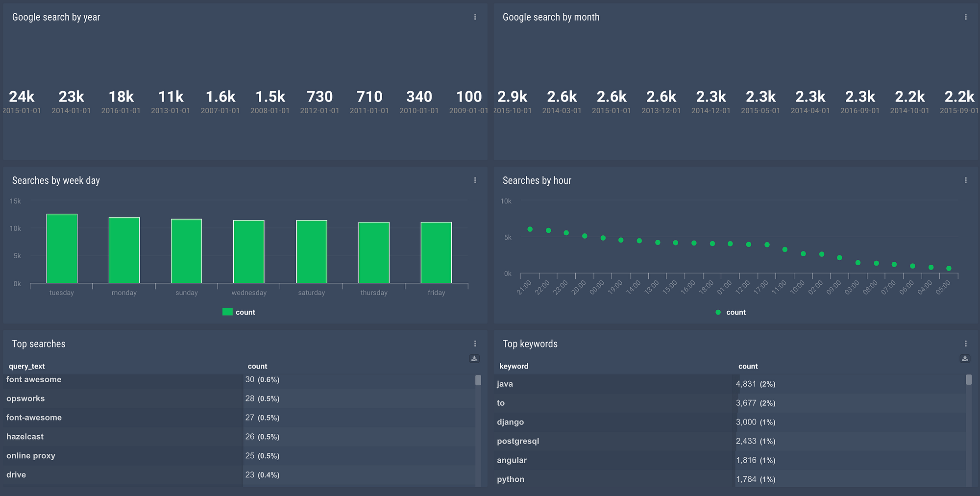Select the 'font awesome' search row

(239, 380)
